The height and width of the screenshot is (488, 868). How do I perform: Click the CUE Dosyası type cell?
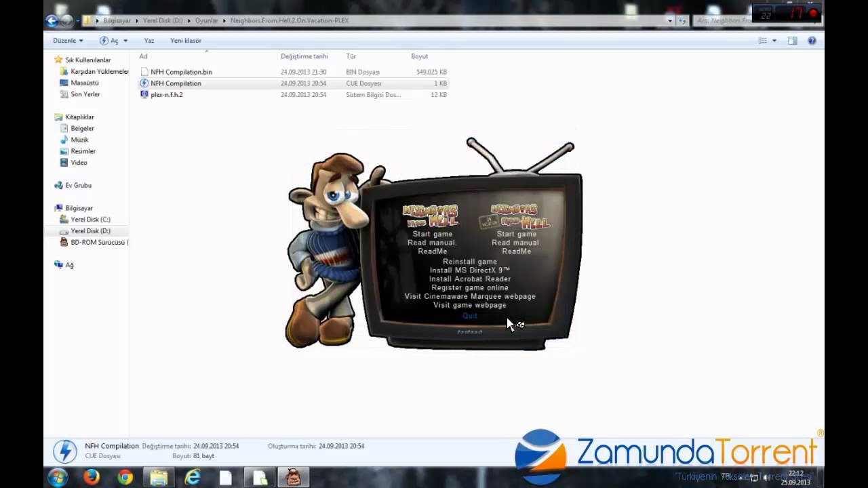[x=363, y=83]
